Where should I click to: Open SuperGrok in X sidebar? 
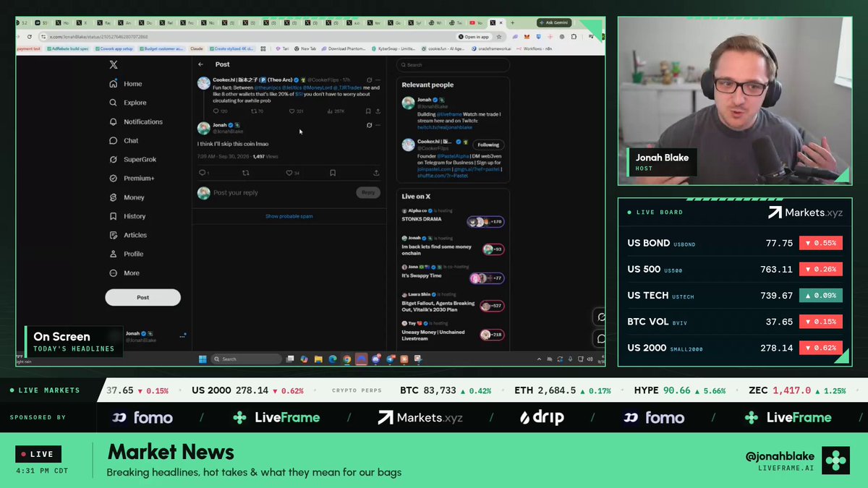(132, 159)
